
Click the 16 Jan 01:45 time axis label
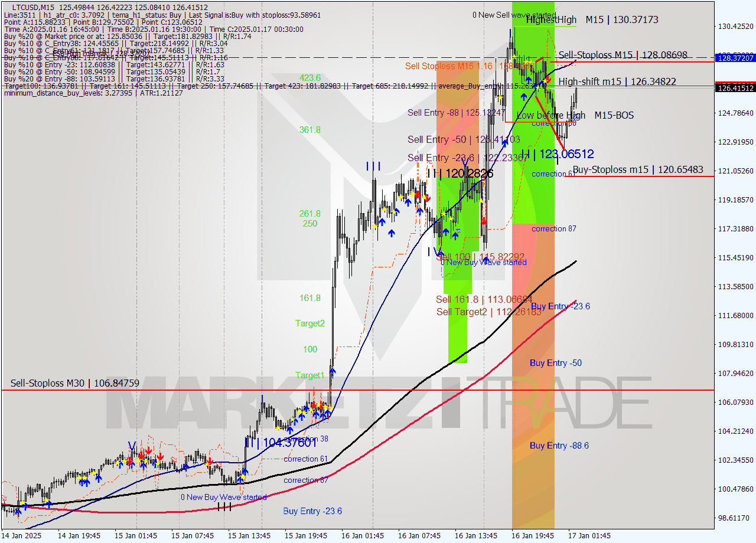[363, 536]
